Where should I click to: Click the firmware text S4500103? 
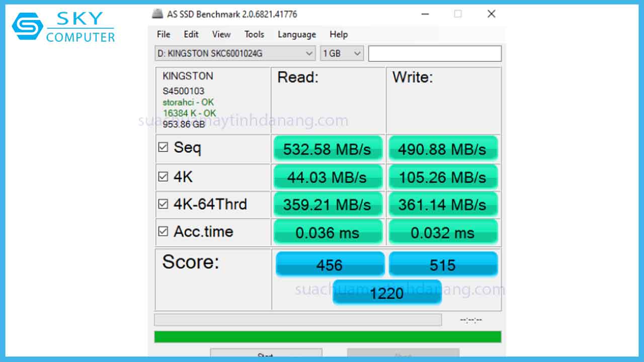[x=183, y=91]
